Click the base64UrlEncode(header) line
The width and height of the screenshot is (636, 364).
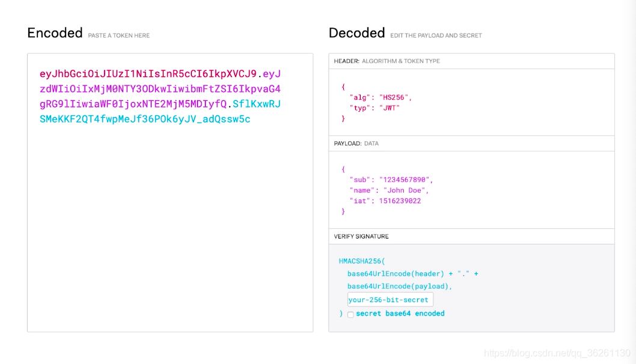pos(412,274)
